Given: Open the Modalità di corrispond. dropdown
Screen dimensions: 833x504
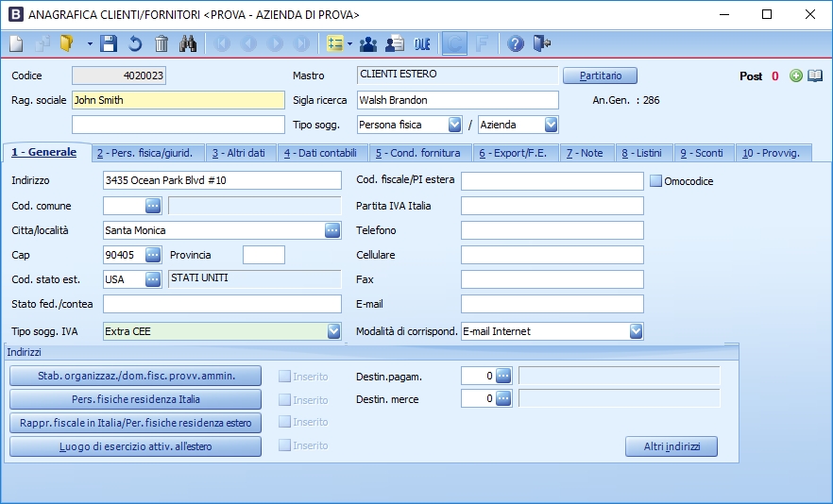Looking at the screenshot, I should [636, 331].
